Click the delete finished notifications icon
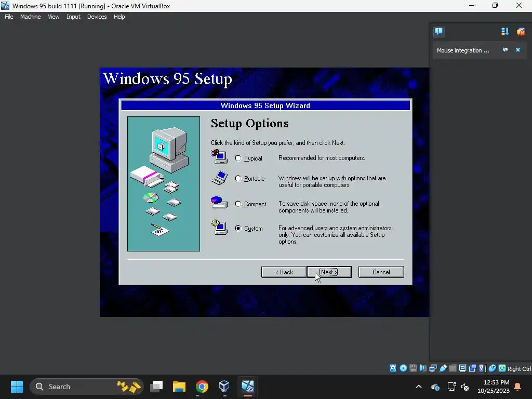 pyautogui.click(x=521, y=32)
